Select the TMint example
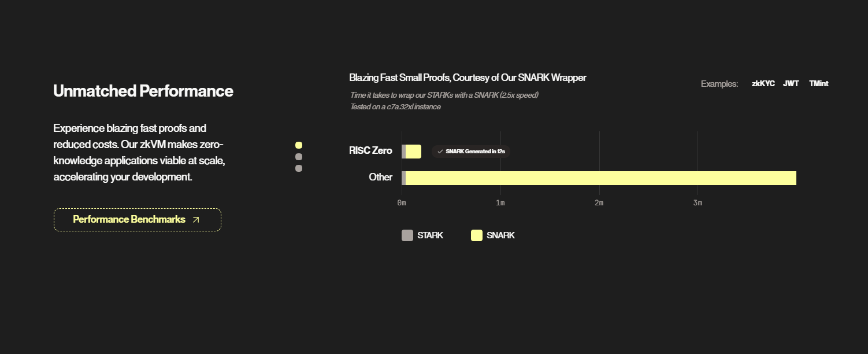This screenshot has height=354, width=868. (818, 84)
